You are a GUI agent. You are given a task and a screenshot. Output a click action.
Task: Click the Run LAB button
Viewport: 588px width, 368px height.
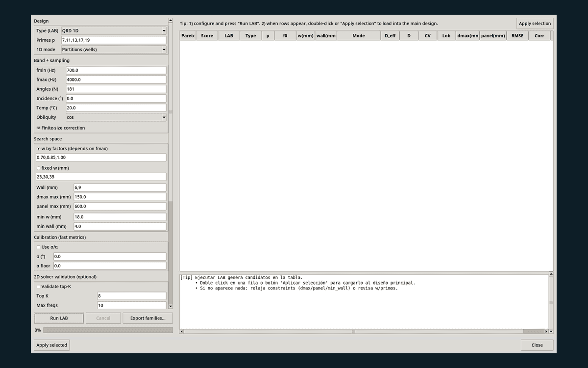(59, 318)
